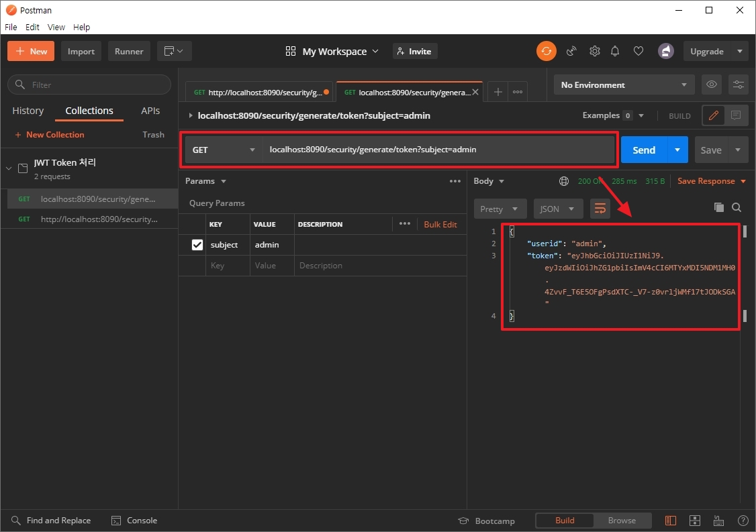Click the orange sync icon
This screenshot has height=532, width=756.
547,51
